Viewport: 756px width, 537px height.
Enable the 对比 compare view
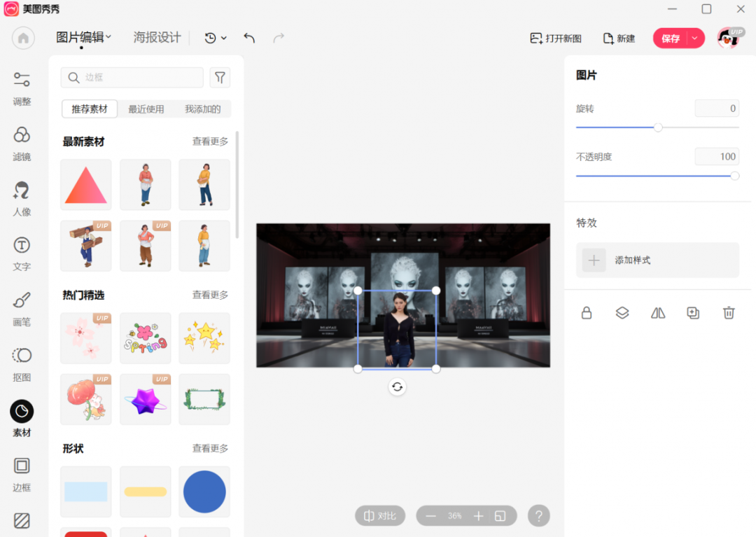379,515
